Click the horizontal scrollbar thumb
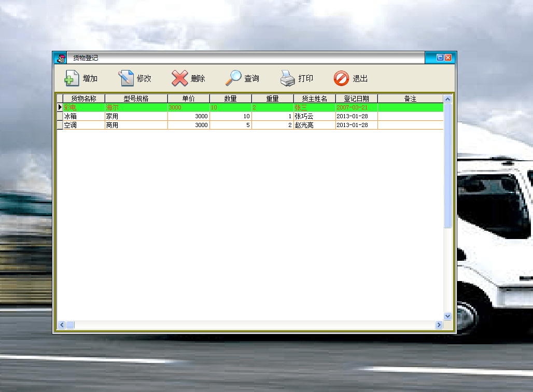The image size is (533, 392). (70, 325)
